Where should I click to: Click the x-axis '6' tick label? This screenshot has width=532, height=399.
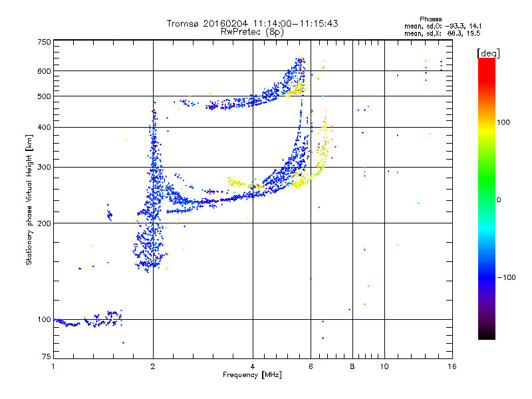[x=311, y=366]
